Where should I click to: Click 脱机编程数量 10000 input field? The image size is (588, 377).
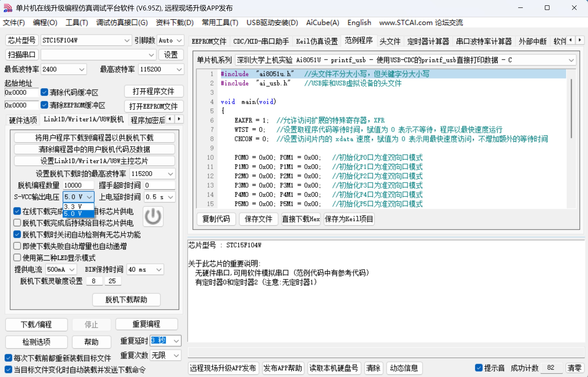[78, 185]
